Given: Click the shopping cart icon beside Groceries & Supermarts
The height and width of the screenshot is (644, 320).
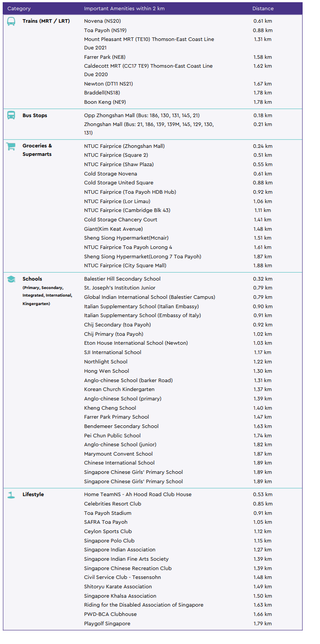Looking at the screenshot, I should pos(11,146).
